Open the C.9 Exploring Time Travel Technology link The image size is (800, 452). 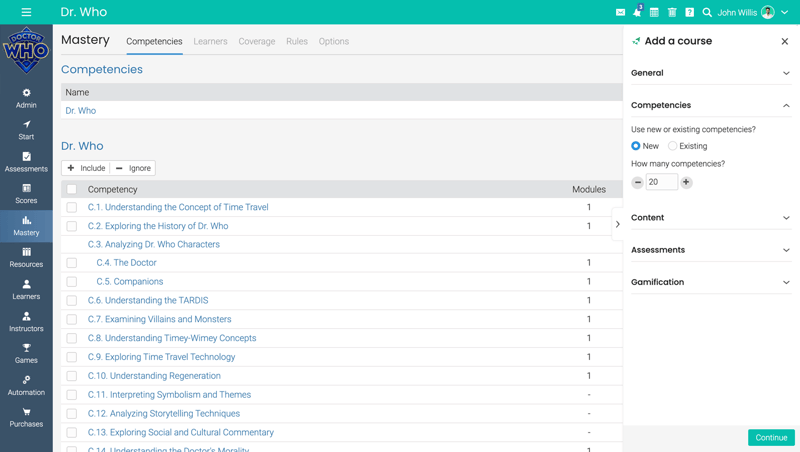click(x=161, y=357)
